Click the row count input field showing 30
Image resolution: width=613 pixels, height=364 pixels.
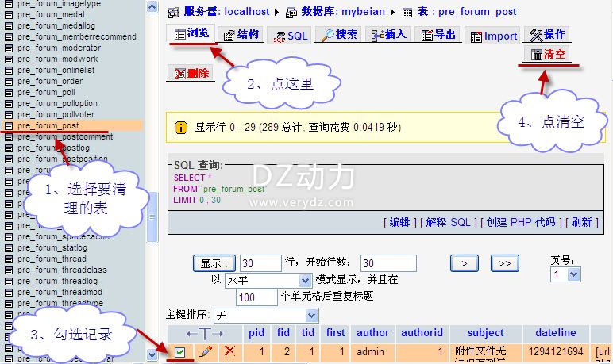click(260, 262)
